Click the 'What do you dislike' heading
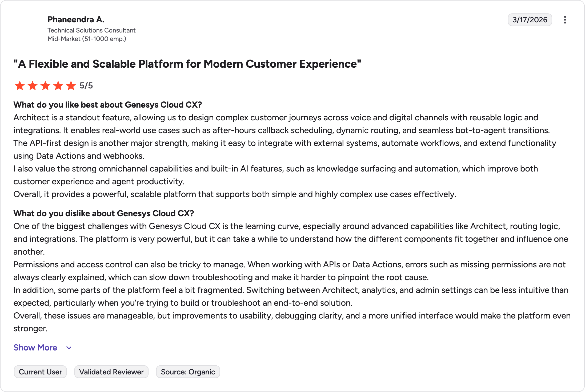Screen dimensions: 585x392 click(x=104, y=213)
